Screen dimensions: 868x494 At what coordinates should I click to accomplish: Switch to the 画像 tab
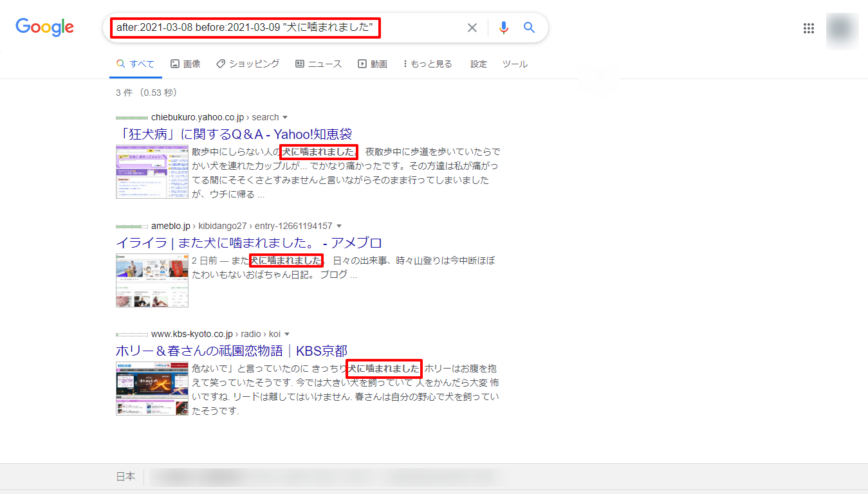coord(185,64)
